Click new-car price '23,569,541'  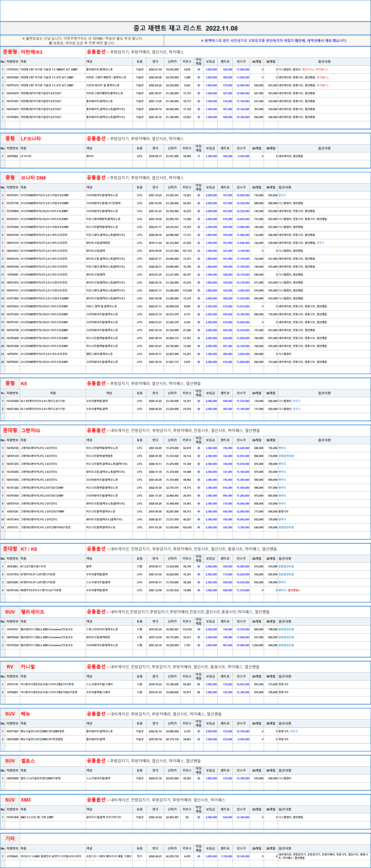coord(172,195)
